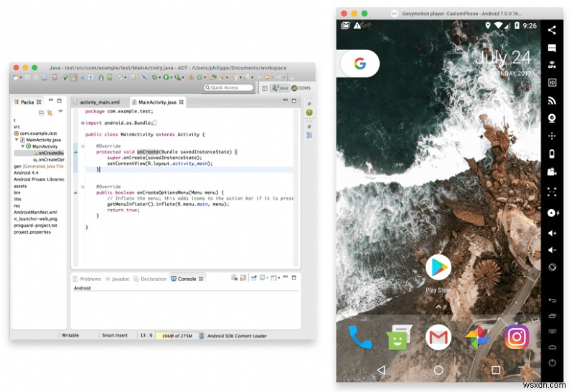Open the Genymotion battery widget
This screenshot has width=574, height=392.
tap(552, 154)
